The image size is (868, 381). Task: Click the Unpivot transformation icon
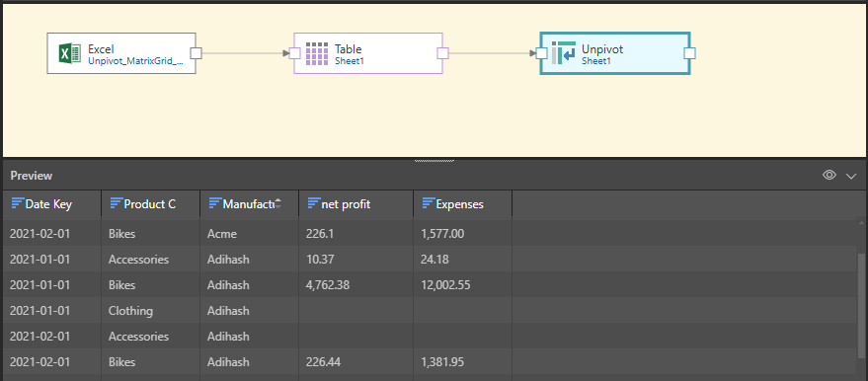[564, 53]
